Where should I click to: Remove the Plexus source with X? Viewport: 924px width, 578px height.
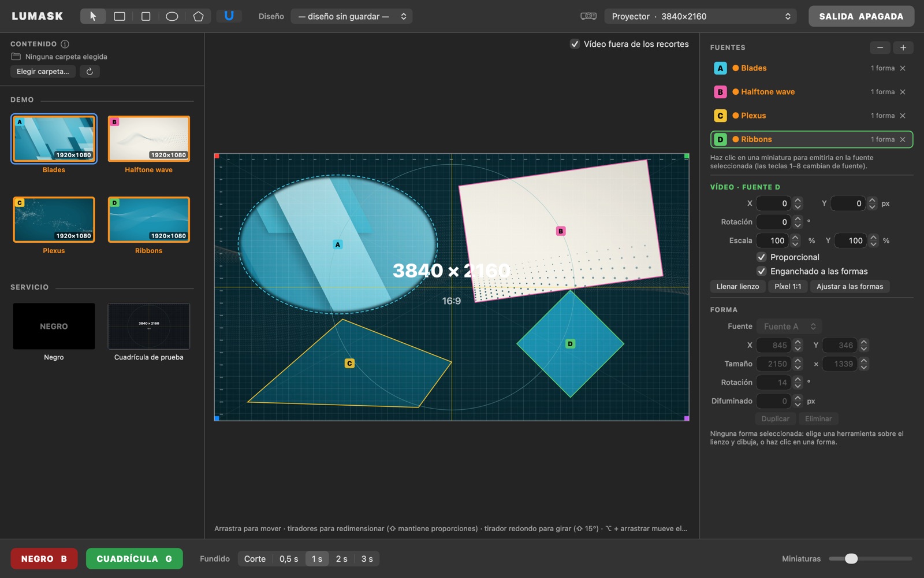903,116
